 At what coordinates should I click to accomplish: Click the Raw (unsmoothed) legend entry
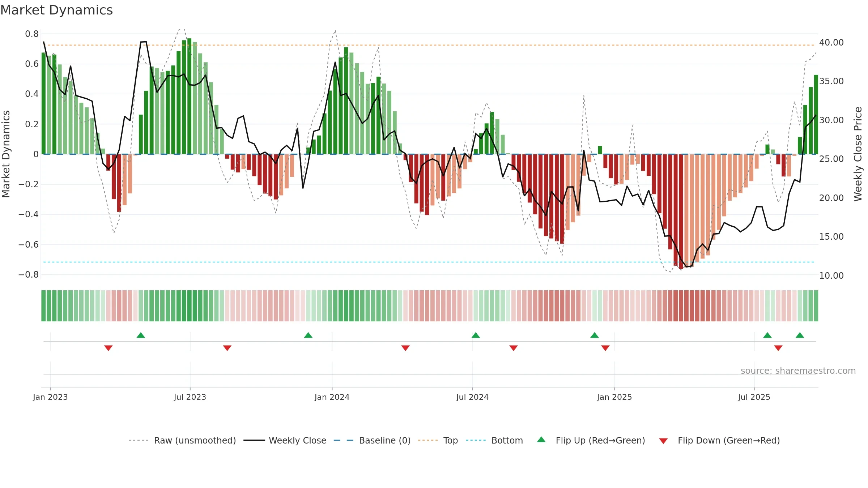(182, 440)
